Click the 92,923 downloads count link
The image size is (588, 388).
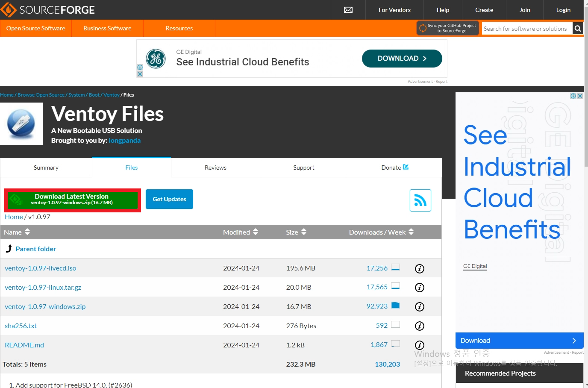377,306
